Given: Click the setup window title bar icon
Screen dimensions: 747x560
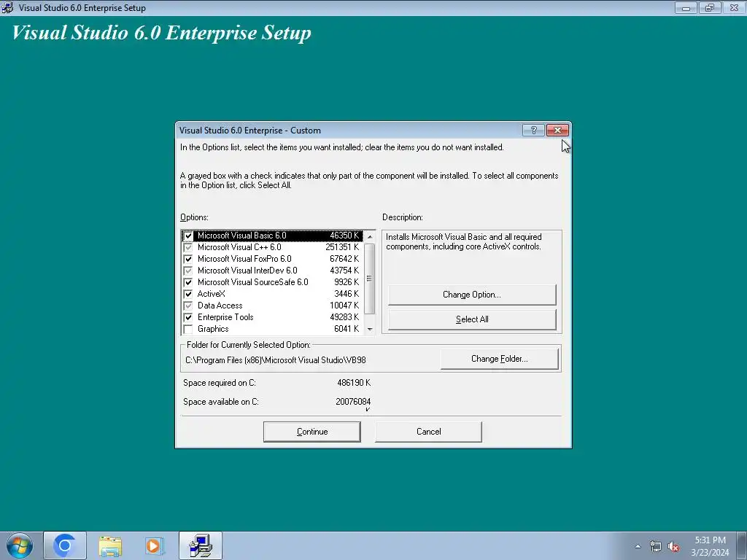Looking at the screenshot, I should (7, 7).
